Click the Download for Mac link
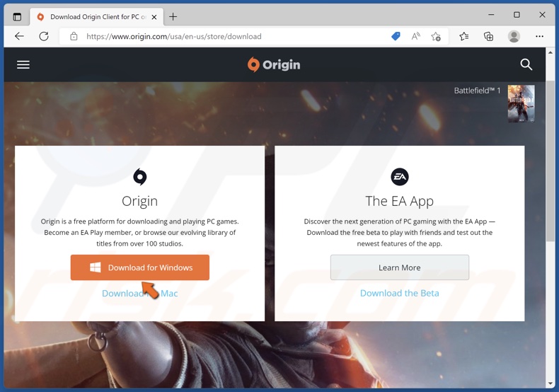559x392 pixels. (140, 293)
